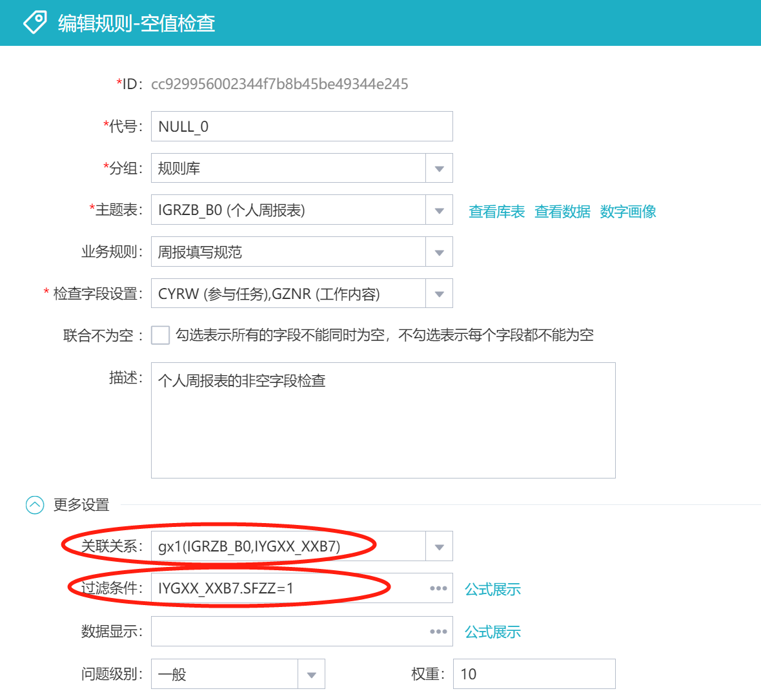Expand the 分组 dropdown arrow

pyautogui.click(x=439, y=169)
